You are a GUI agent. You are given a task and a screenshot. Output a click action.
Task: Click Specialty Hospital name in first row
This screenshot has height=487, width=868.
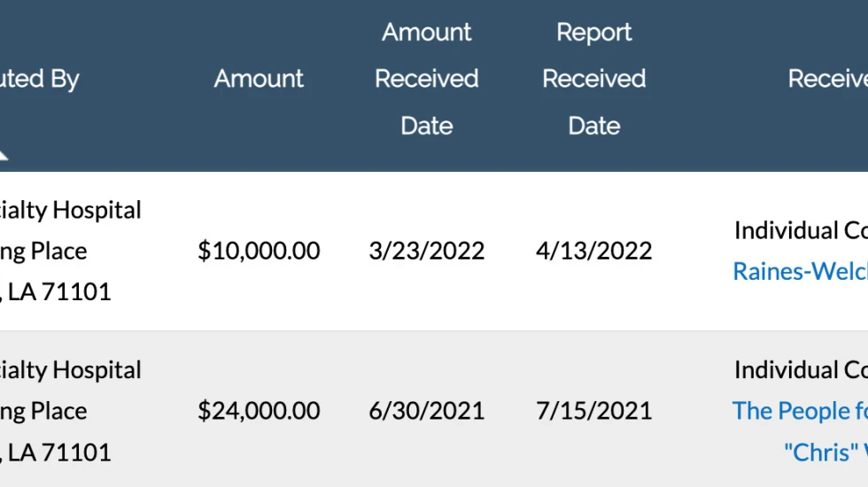pos(71,211)
